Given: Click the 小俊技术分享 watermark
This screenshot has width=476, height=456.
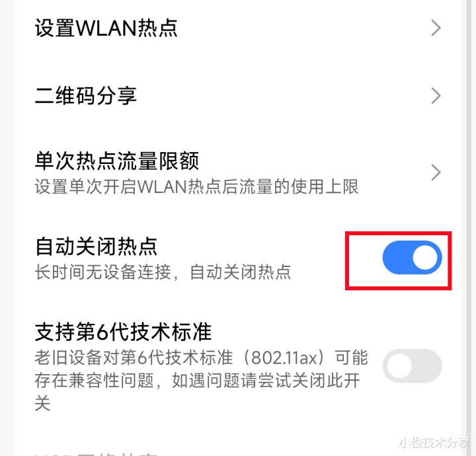Looking at the screenshot, I should tap(434, 443).
